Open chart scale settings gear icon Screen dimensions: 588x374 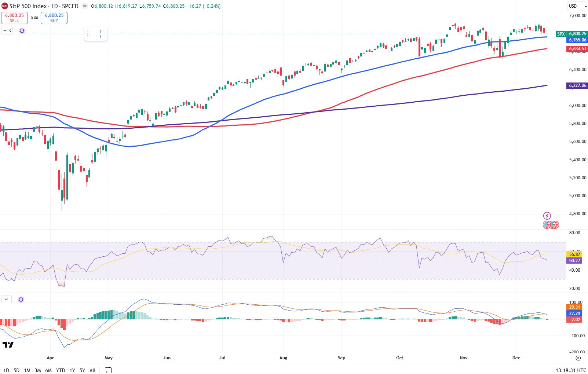pyautogui.click(x=578, y=358)
